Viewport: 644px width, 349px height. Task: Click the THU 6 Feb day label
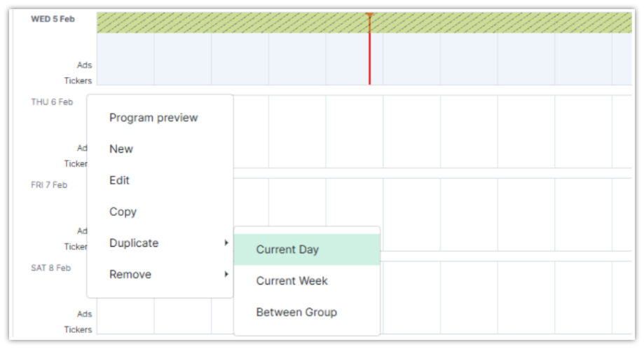point(52,102)
